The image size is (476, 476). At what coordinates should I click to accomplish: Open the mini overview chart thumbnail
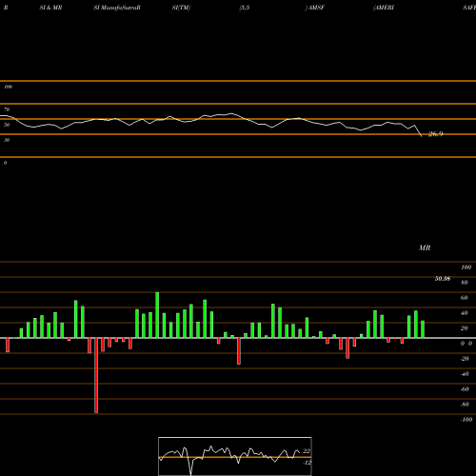pyautogui.click(x=235, y=456)
